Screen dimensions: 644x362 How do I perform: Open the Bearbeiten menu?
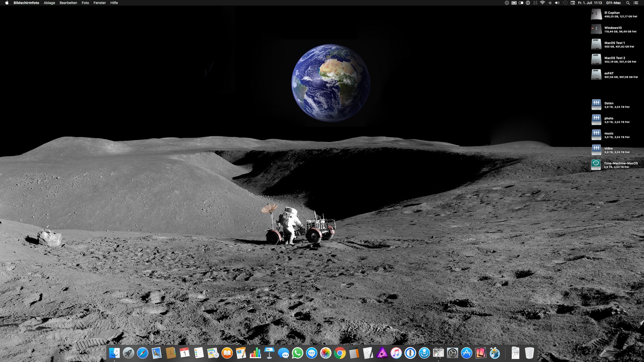tap(68, 3)
